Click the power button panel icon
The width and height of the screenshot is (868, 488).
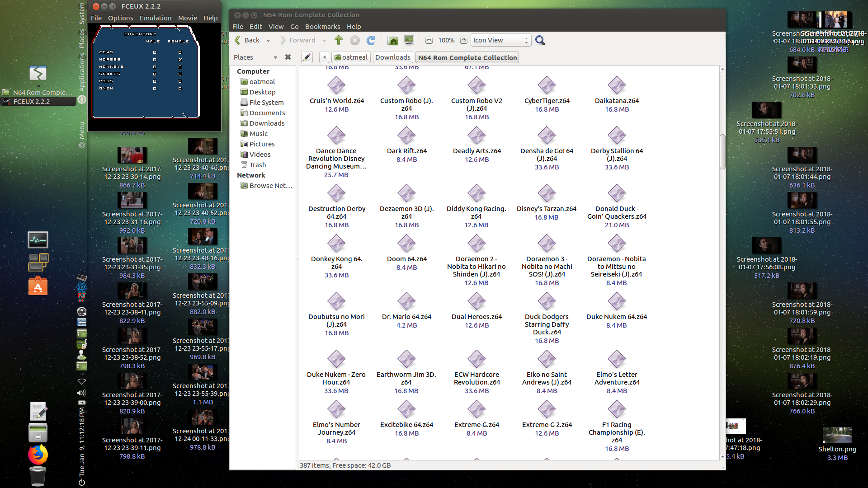[x=82, y=482]
